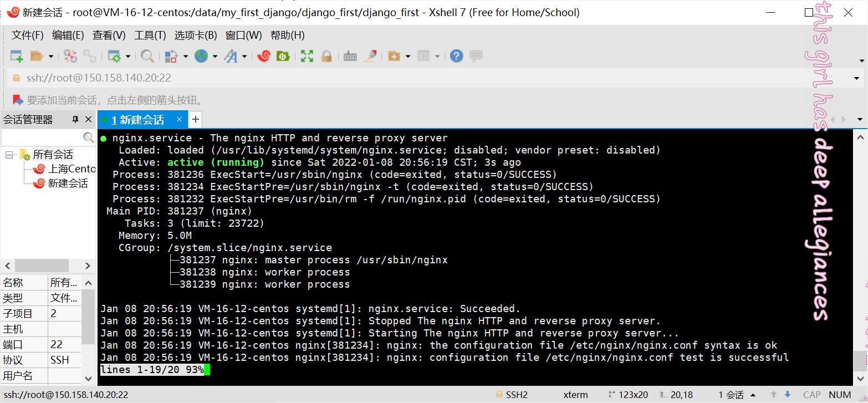
Task: Click the Open session folder icon
Action: 37,56
